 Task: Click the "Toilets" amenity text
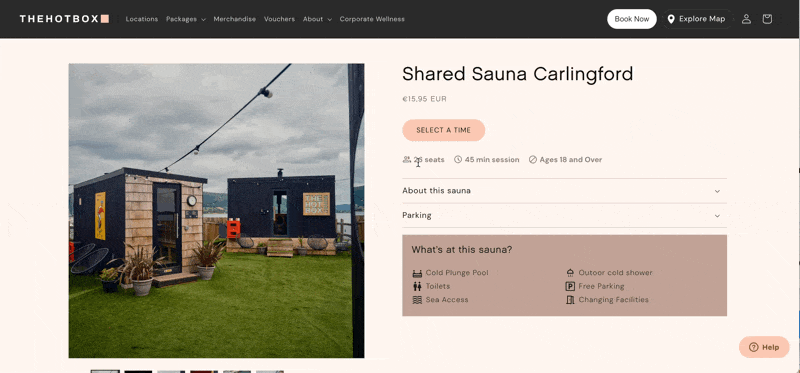pyautogui.click(x=438, y=286)
